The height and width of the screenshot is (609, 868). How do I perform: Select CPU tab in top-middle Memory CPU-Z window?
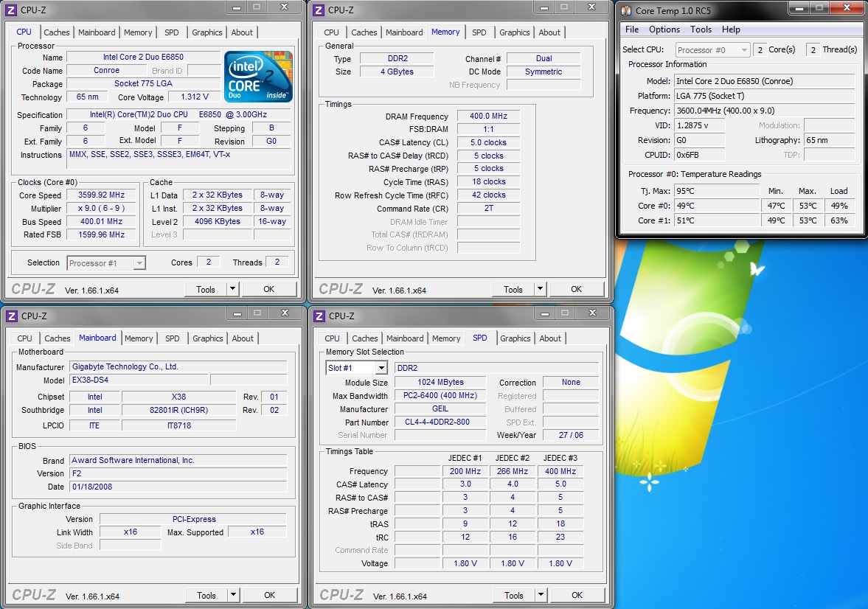point(332,32)
